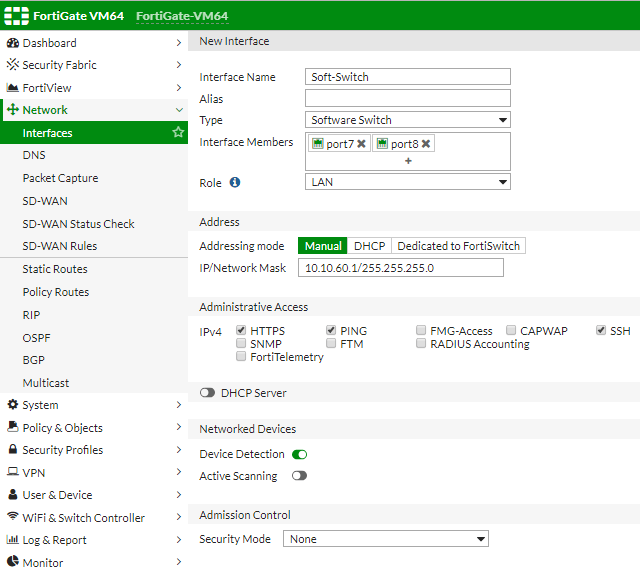This screenshot has height=584, width=640.
Task: Enable FTM checkbox
Action: point(331,343)
